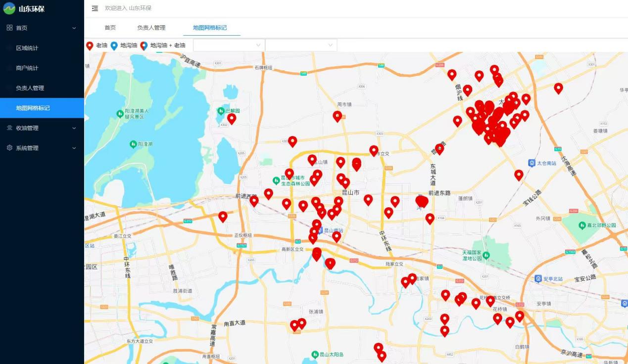Select the red marker next to 巴解园
The width and height of the screenshot is (628, 364).
click(232, 119)
